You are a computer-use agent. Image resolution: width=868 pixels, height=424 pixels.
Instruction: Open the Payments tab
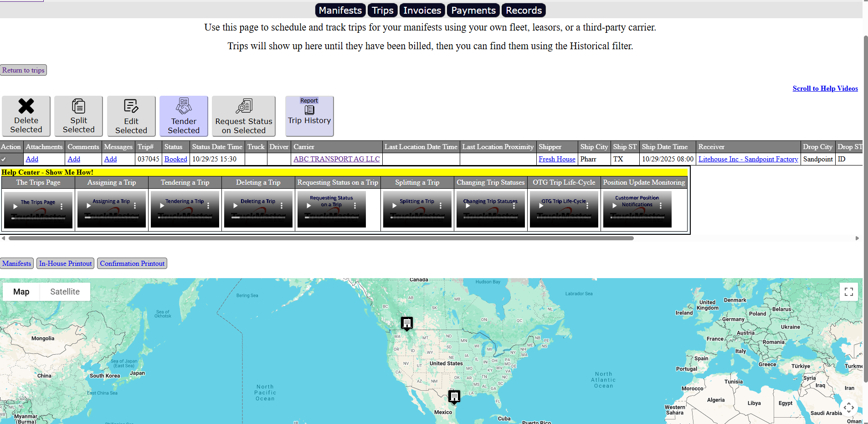[x=473, y=10]
